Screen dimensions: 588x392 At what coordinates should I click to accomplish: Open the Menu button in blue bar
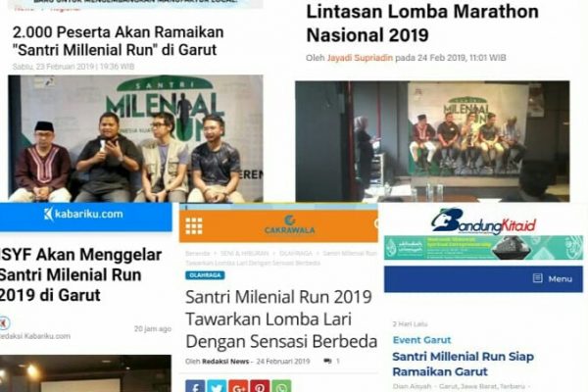pos(553,278)
